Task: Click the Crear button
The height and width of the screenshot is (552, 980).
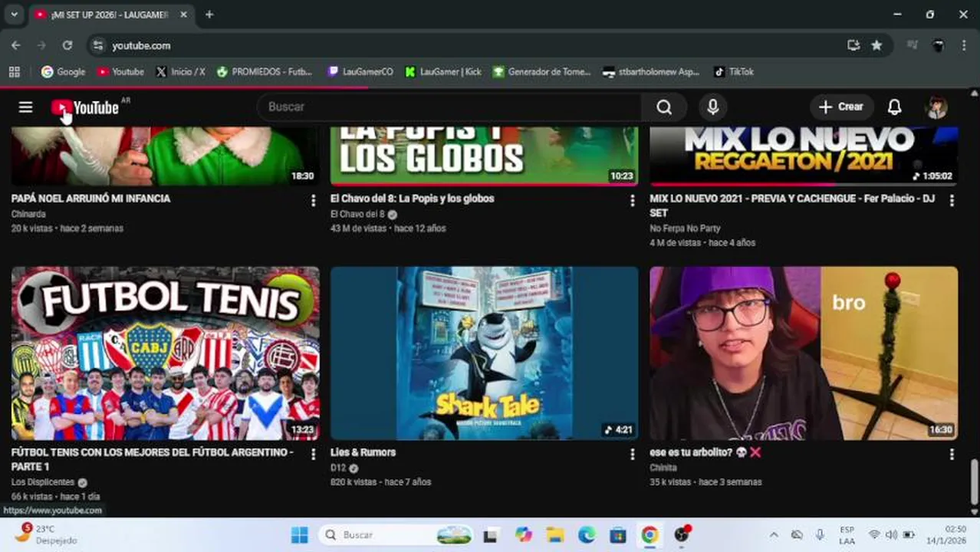Action: pos(841,107)
